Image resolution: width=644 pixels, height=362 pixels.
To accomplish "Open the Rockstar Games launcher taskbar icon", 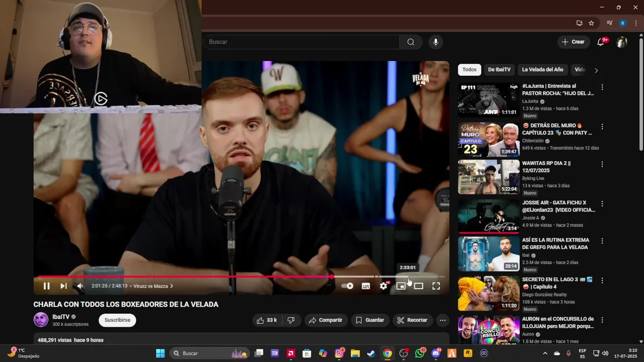I will pyautogui.click(x=468, y=353).
